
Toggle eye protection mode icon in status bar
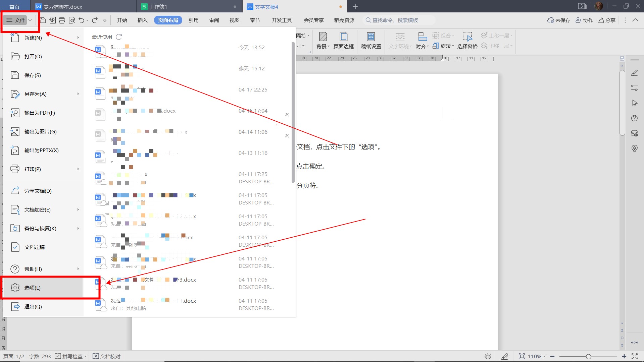tap(488, 356)
